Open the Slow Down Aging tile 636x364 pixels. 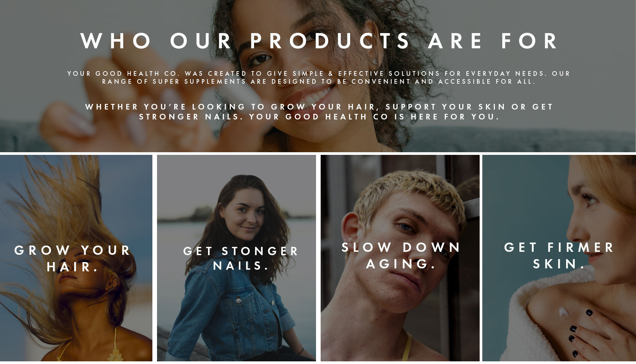click(x=400, y=258)
